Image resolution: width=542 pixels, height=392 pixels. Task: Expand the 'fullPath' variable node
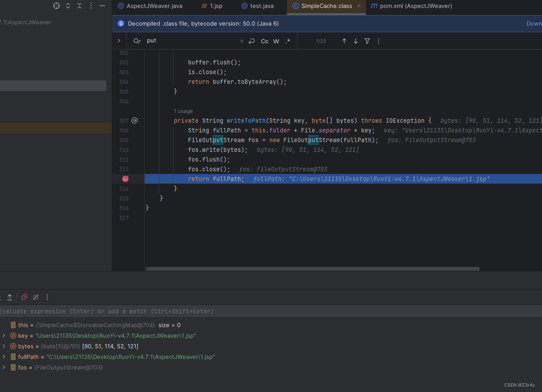4,357
